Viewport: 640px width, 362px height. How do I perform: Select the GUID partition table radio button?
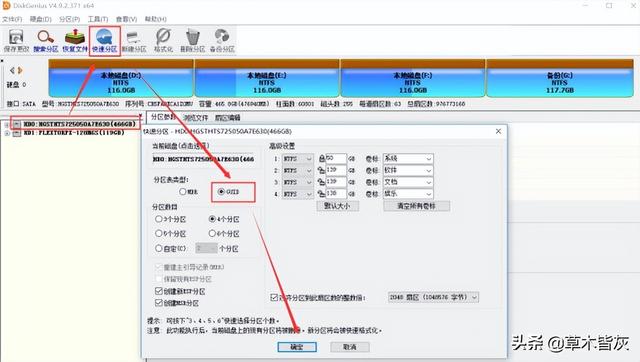click(229, 191)
